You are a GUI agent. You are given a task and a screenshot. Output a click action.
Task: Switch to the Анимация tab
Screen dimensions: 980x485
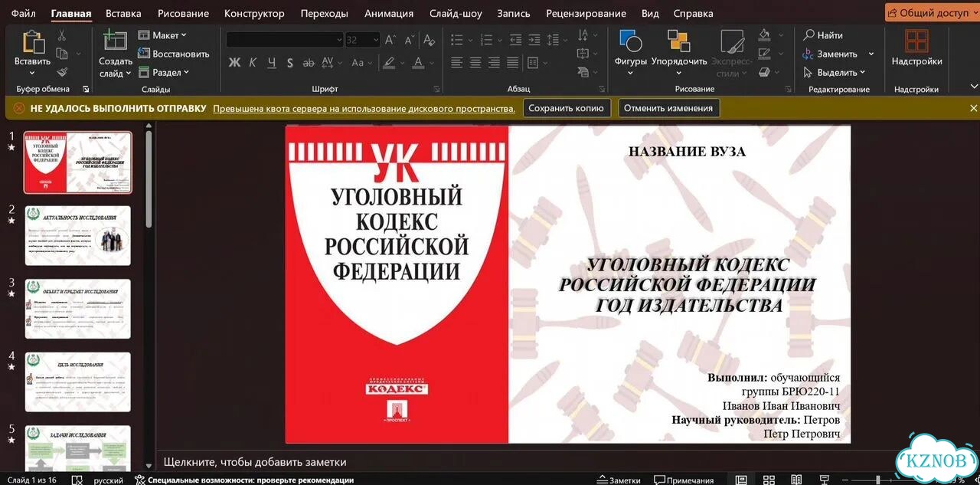pos(389,13)
